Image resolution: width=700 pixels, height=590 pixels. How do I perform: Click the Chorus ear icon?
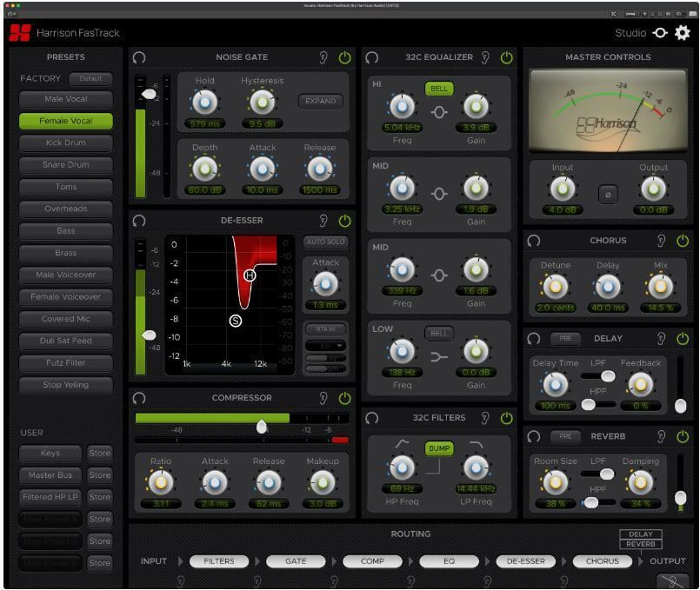pyautogui.click(x=661, y=241)
